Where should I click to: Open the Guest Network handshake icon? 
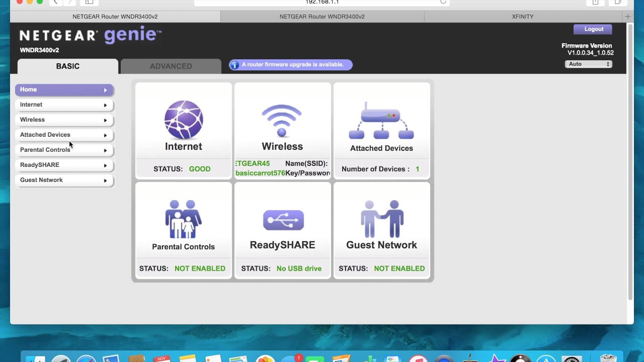382,219
